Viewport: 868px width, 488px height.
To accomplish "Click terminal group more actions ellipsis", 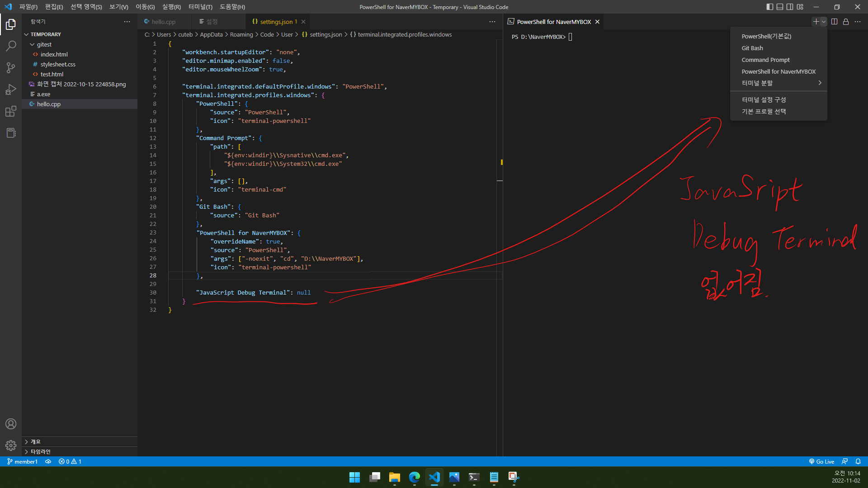I will click(858, 22).
